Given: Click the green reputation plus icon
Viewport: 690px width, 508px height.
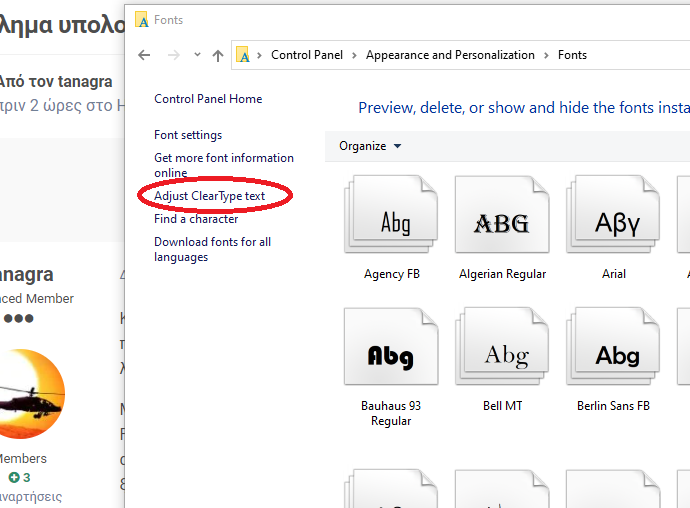Looking at the screenshot, I should pos(14,477).
